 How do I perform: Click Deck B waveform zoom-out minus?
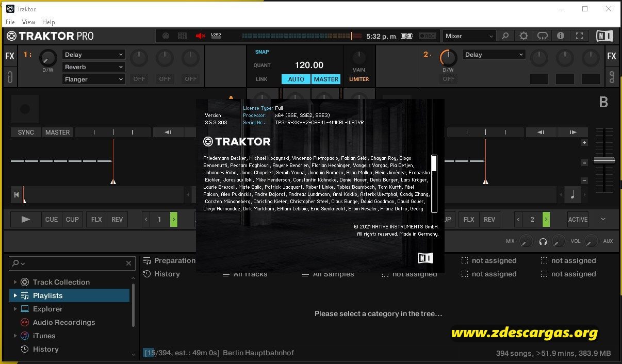pyautogui.click(x=584, y=180)
